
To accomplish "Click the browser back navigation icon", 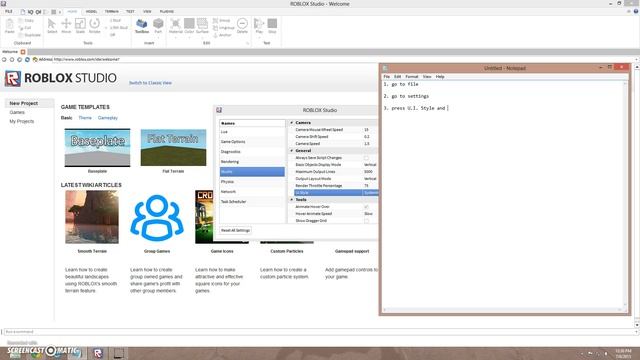I will coord(4,60).
